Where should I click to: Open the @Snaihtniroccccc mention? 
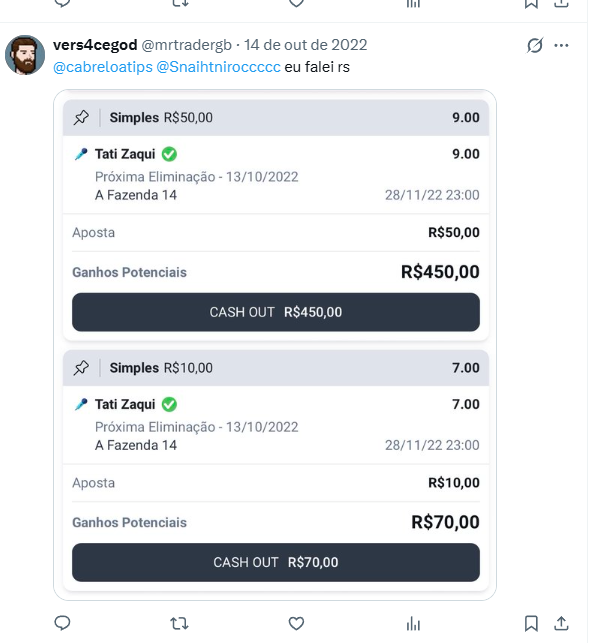pos(219,67)
